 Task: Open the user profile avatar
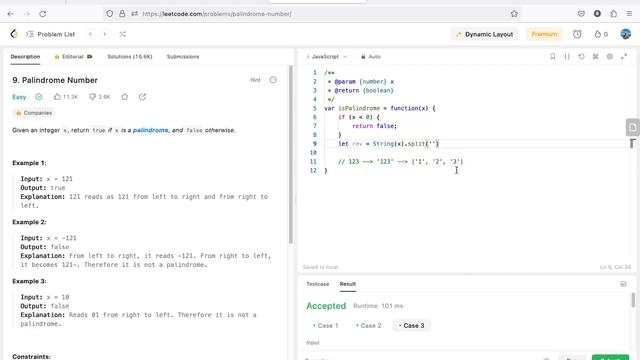[625, 34]
